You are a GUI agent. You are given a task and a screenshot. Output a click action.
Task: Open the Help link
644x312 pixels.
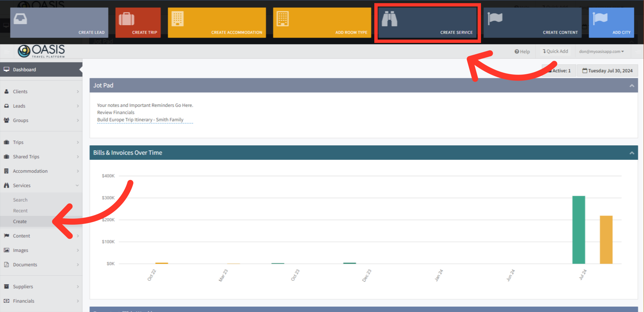coord(522,51)
